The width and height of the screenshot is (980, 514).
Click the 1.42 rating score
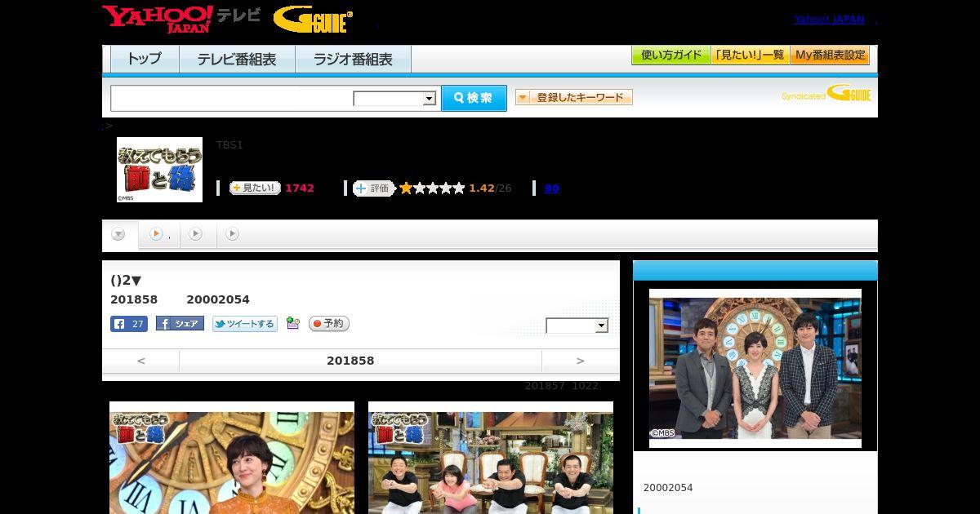(x=482, y=188)
